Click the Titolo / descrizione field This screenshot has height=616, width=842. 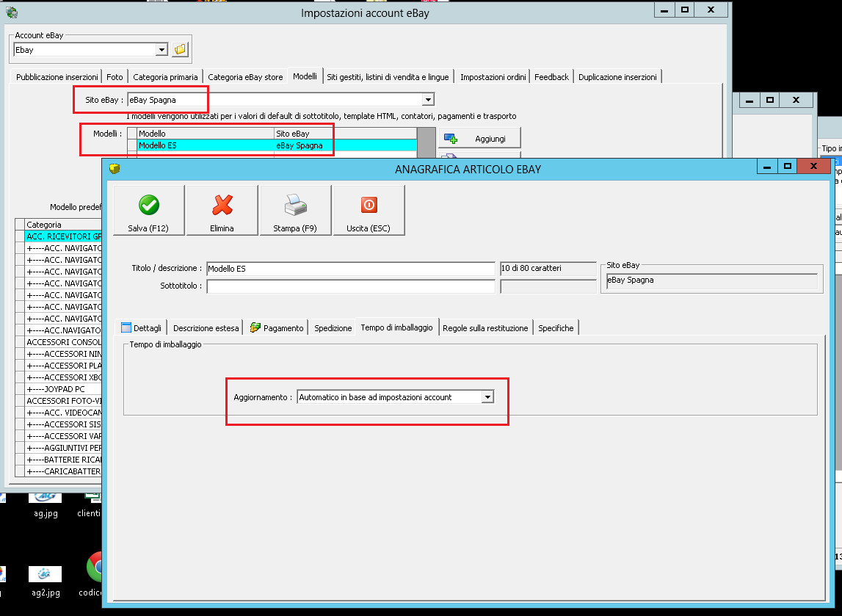tap(351, 269)
